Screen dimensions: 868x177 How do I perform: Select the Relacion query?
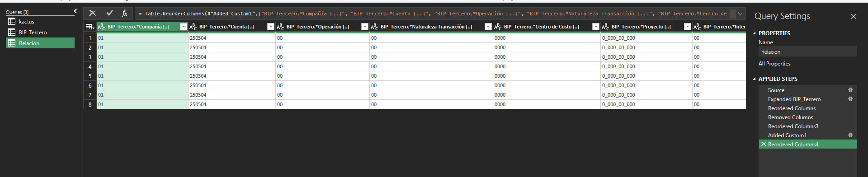tap(40, 43)
